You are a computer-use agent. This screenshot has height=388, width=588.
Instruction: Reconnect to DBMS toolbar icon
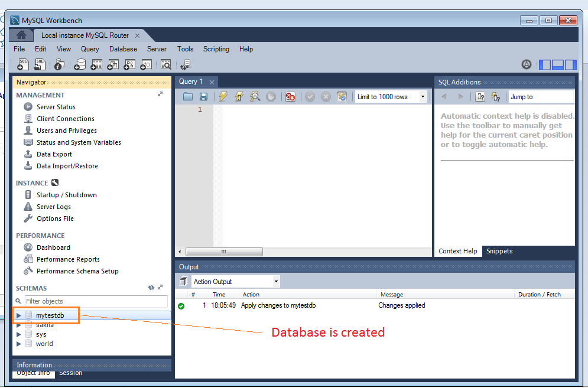coord(186,64)
